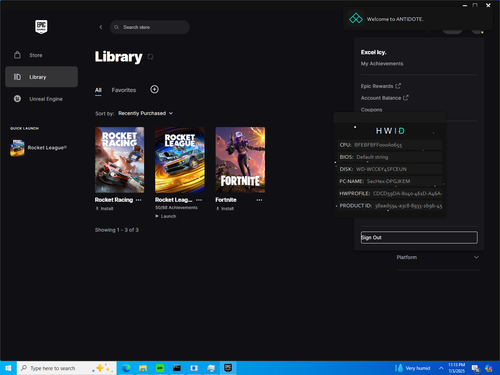500x375 pixels.
Task: Click the 50/88 Achievements text
Action: (176, 208)
